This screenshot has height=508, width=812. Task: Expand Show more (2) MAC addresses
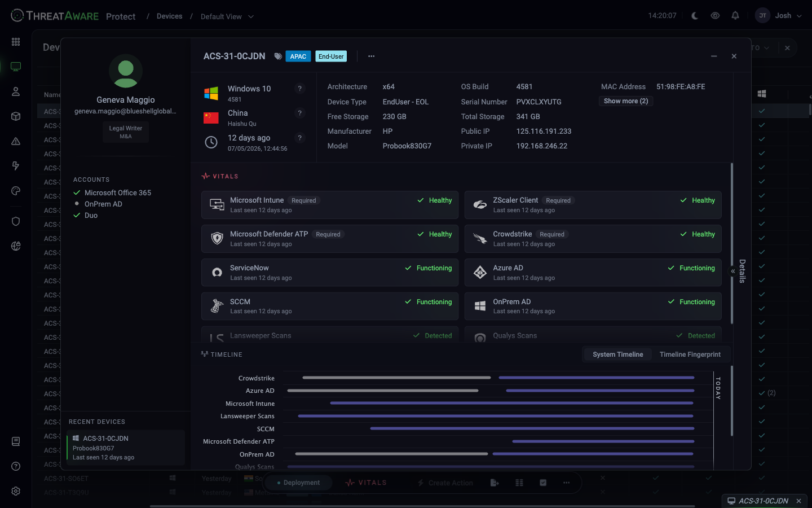click(x=626, y=101)
